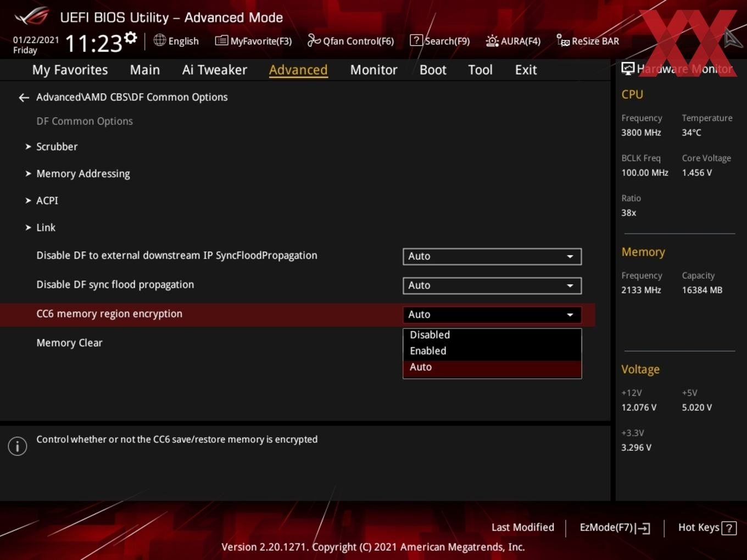Switch to the Tool tab
The image size is (747, 560).
click(480, 70)
